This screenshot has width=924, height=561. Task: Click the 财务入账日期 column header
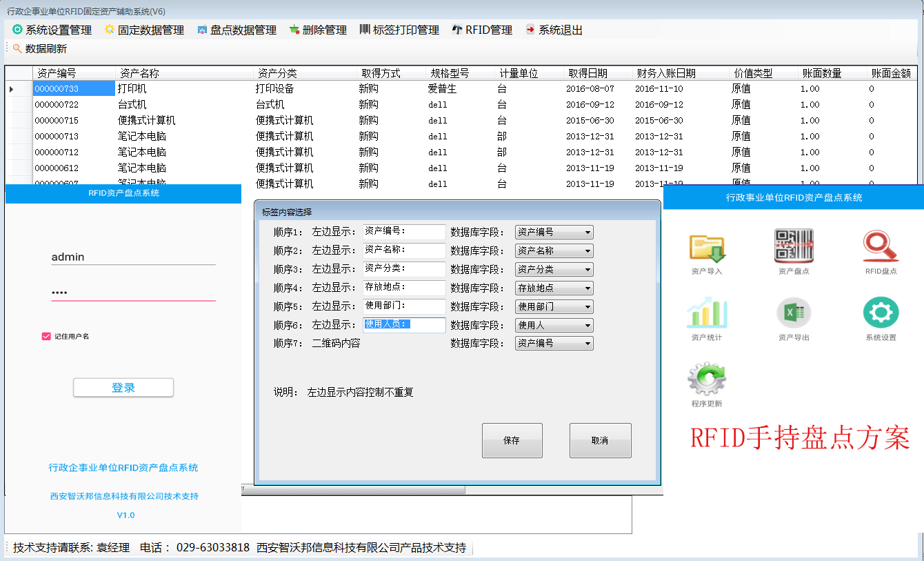pos(681,73)
